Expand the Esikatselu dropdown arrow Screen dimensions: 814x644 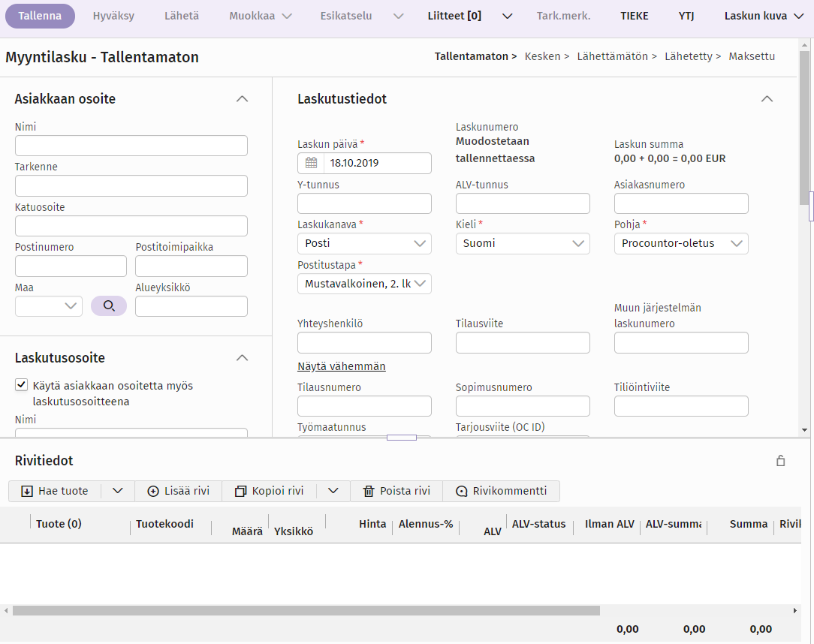tap(398, 16)
